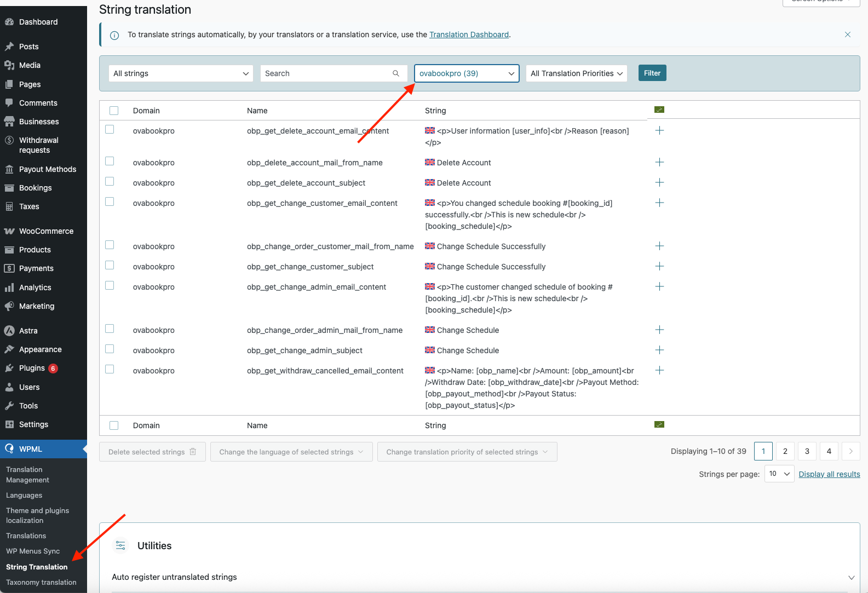Click the Businesses store icon
The height and width of the screenshot is (593, 868).
point(9,122)
